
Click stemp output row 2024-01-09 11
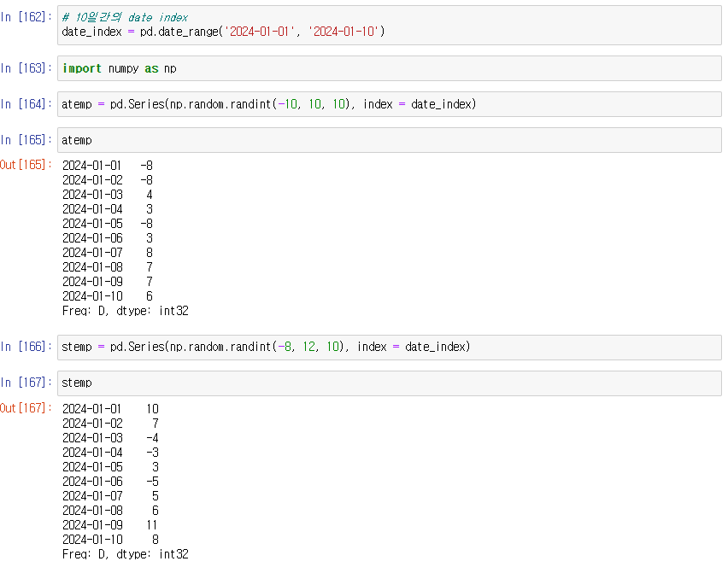coord(110,525)
